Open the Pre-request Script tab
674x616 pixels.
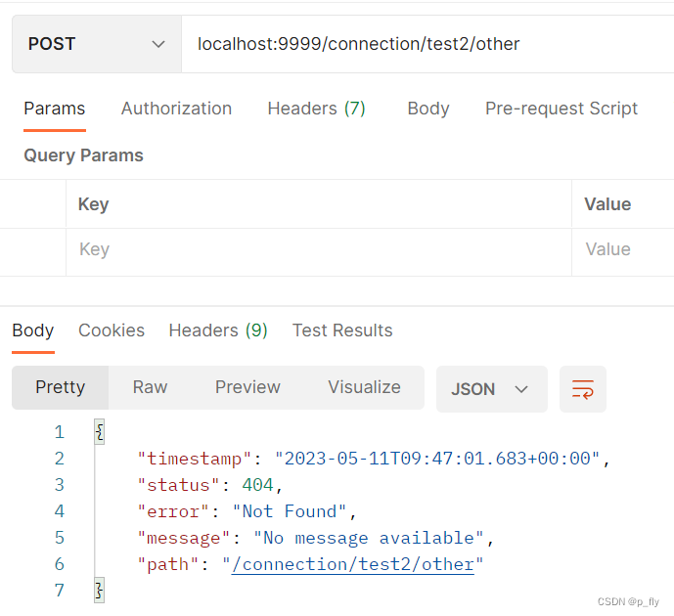pyautogui.click(x=562, y=109)
